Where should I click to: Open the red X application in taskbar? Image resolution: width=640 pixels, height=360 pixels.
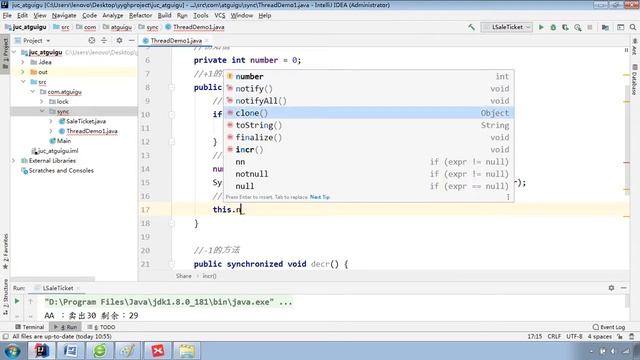[158, 350]
